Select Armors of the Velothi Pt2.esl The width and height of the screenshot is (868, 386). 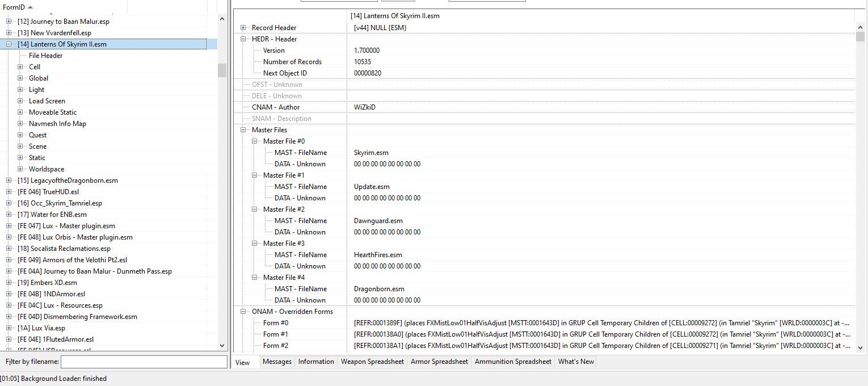[x=73, y=260]
